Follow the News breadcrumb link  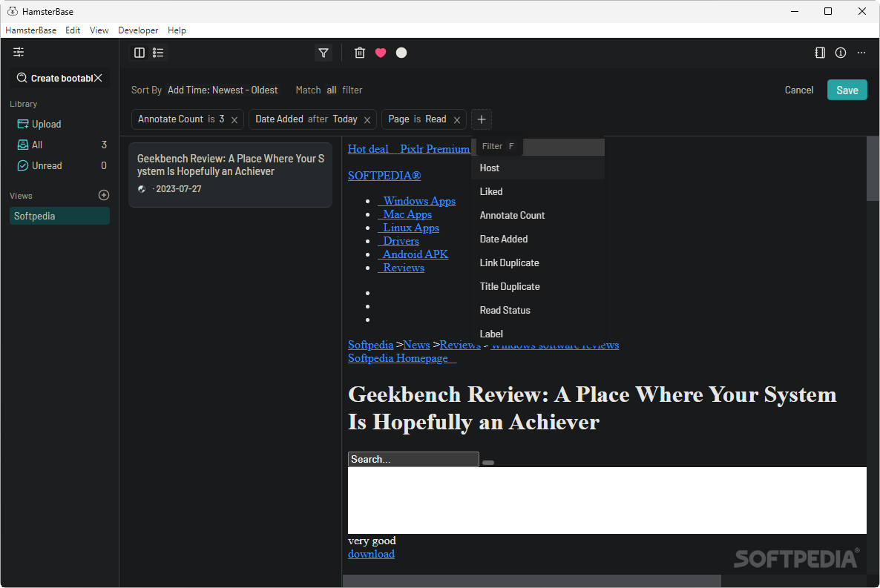[416, 345]
